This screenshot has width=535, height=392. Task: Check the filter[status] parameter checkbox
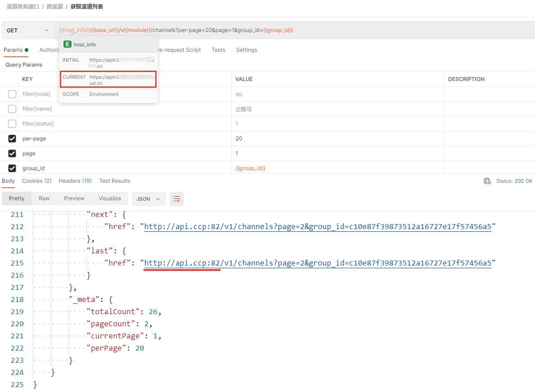(x=12, y=124)
